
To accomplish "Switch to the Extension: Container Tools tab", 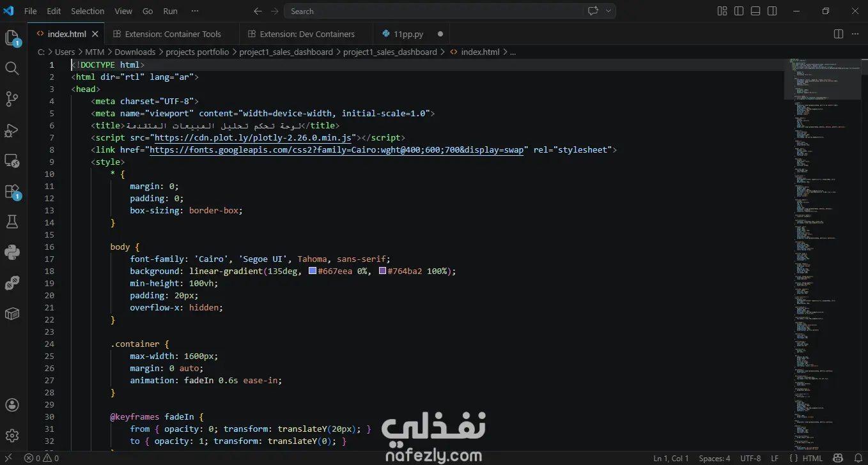I will click(173, 34).
